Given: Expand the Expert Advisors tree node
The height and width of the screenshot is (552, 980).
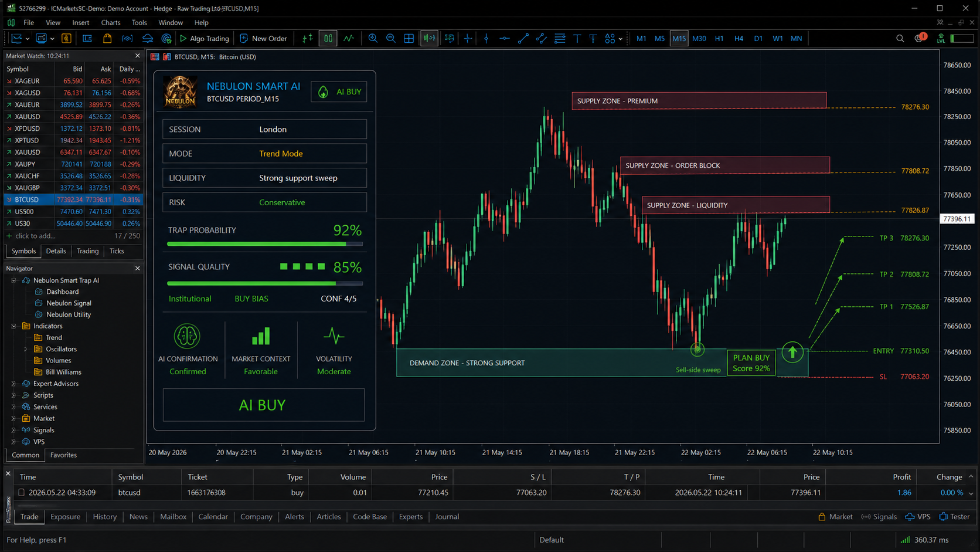Looking at the screenshot, I should click(x=13, y=384).
